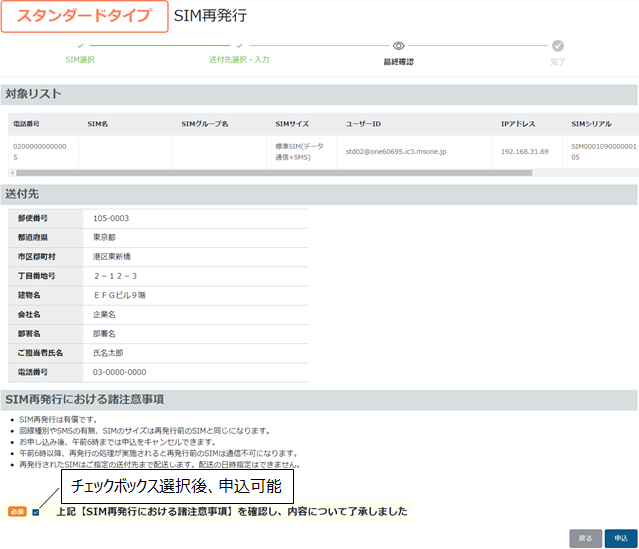Image resolution: width=639 pixels, height=549 pixels.
Task: Click the SIMグループ名 column header
Action: (x=205, y=124)
